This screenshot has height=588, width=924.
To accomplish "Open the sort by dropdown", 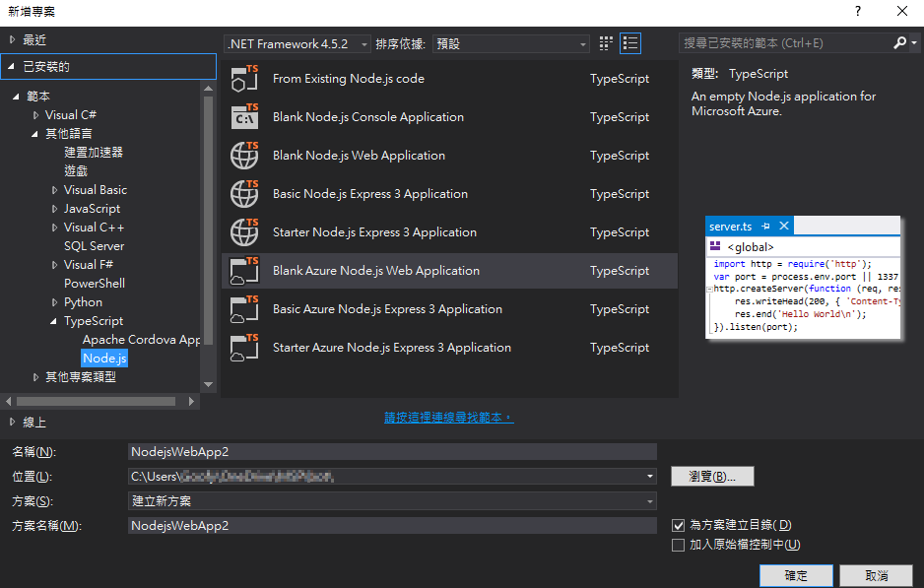I will pos(510,44).
